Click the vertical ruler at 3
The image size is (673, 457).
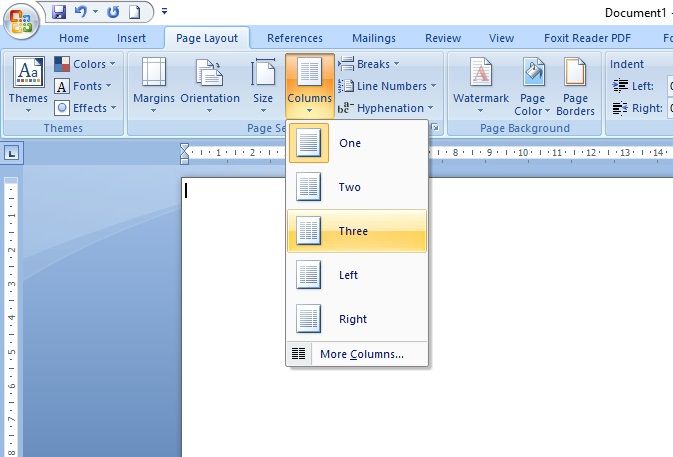click(x=12, y=284)
